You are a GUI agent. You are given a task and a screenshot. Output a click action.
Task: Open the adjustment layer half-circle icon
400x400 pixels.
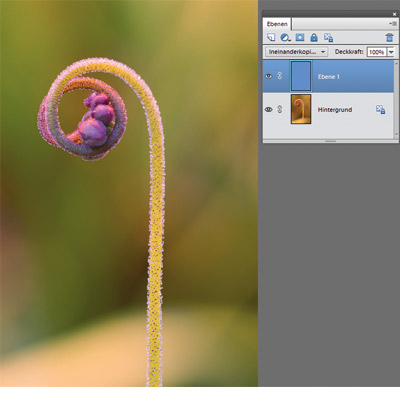click(285, 38)
